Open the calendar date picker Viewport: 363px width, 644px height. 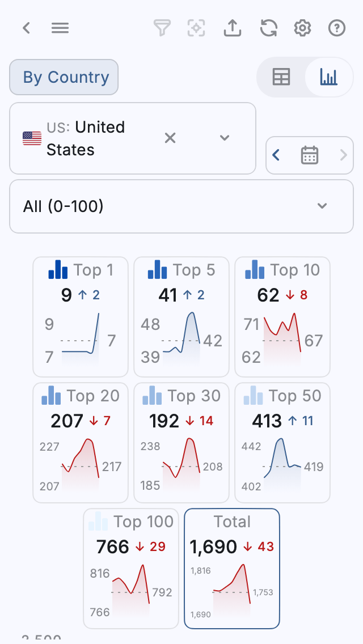tap(309, 155)
